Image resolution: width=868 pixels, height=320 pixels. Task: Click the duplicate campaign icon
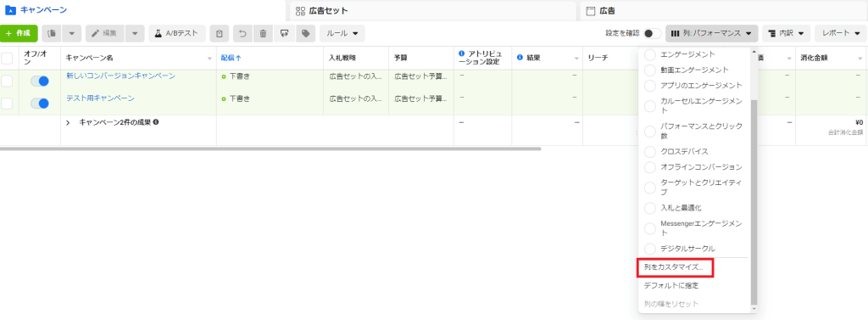(x=52, y=33)
